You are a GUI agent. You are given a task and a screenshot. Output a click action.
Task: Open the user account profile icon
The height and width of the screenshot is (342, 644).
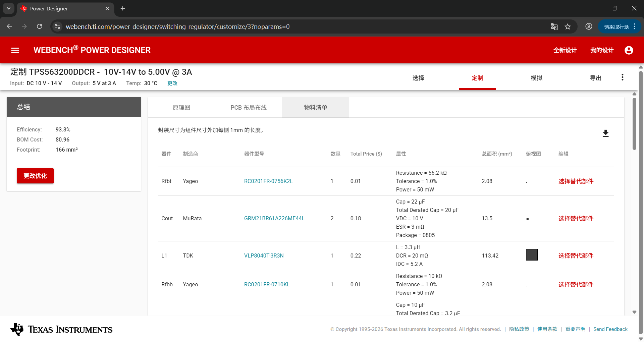629,50
